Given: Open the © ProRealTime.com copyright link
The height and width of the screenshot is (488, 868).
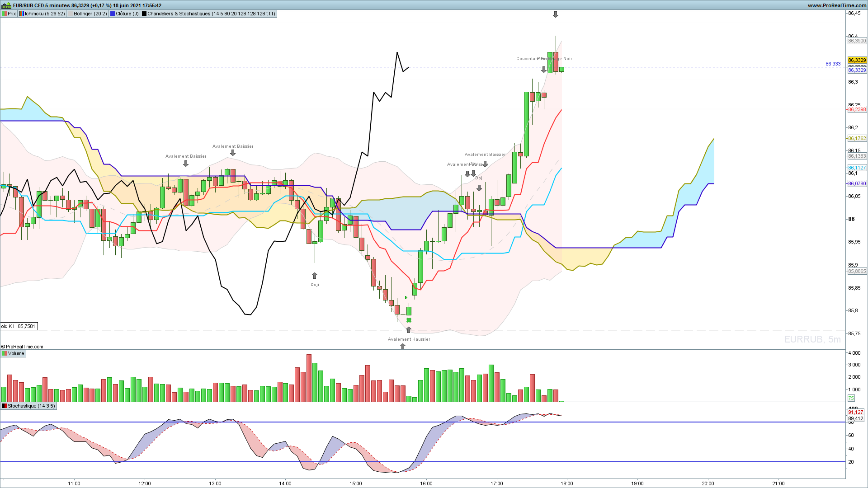Looking at the screenshot, I should point(22,347).
